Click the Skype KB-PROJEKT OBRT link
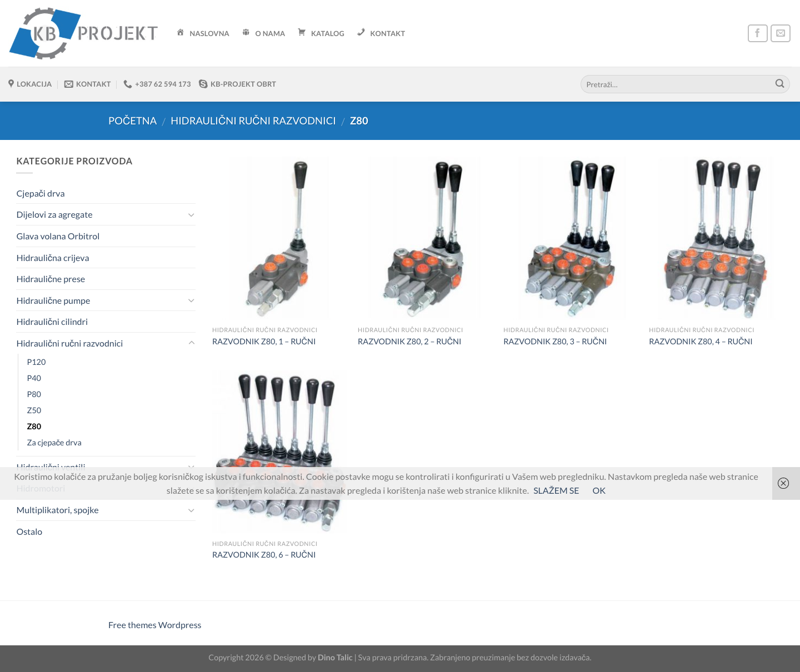 [237, 84]
